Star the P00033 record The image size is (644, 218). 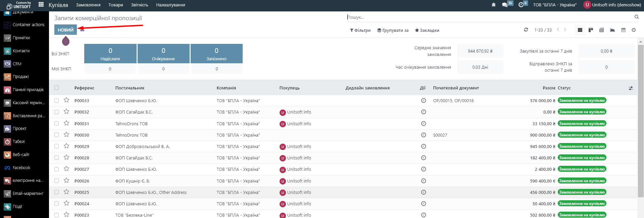click(x=66, y=100)
